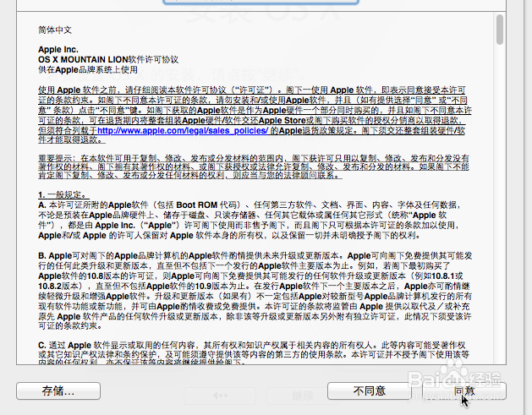This screenshot has width=532, height=415.
Task: Click the 使用 Apple 软件之前 underlined paragraph
Action: coord(255,115)
